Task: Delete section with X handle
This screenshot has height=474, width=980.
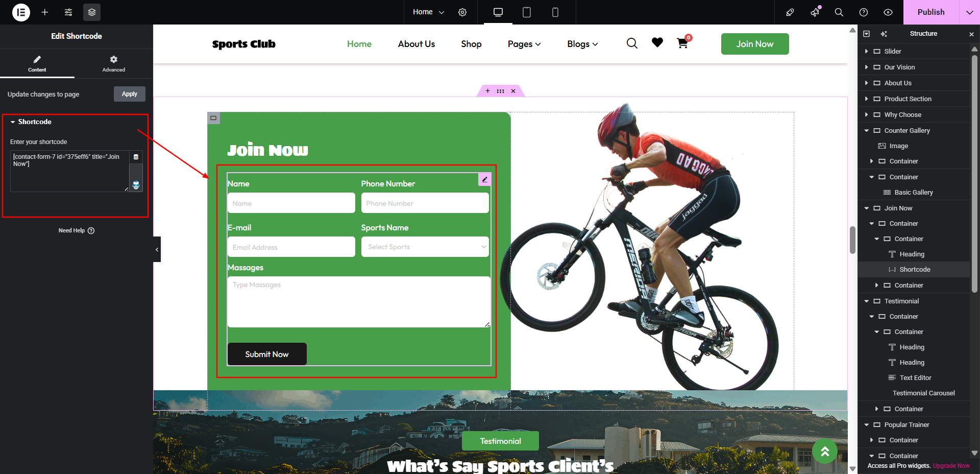Action: (513, 91)
